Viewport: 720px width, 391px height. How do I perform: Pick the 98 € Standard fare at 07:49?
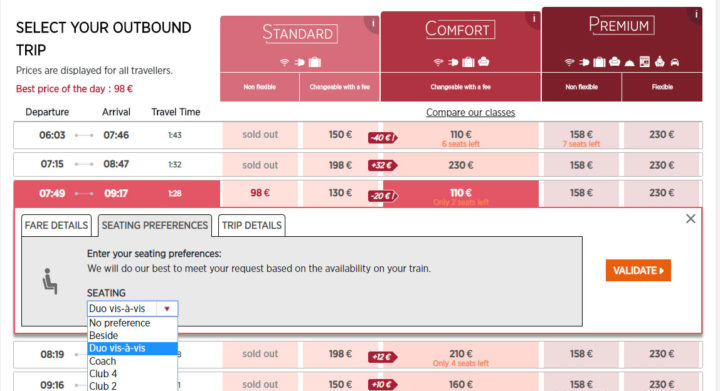[260, 193]
